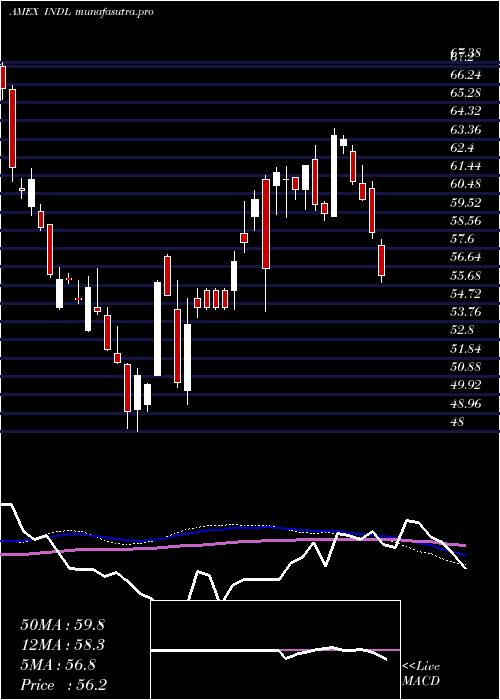Click the 64.32 price axis label

tap(466, 112)
